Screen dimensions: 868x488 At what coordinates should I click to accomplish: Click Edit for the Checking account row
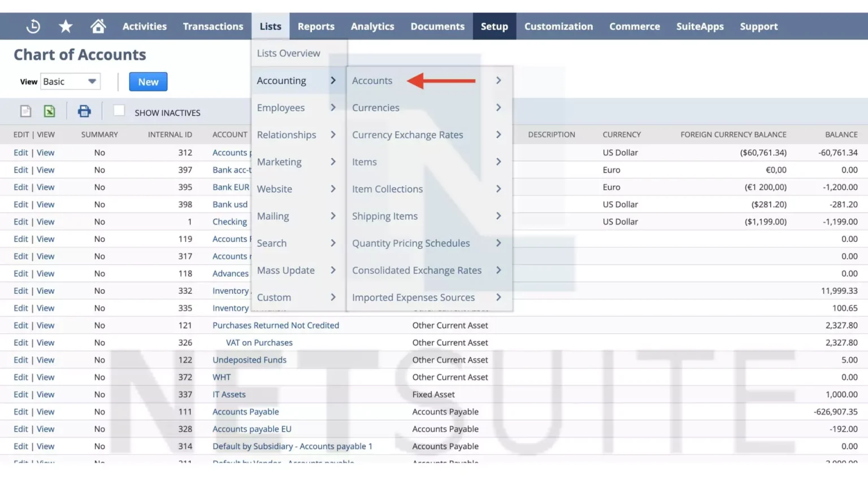pos(21,221)
